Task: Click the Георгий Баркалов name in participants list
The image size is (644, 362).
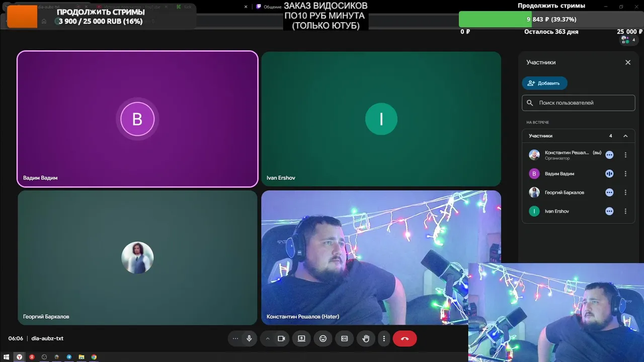Action: pos(565,193)
